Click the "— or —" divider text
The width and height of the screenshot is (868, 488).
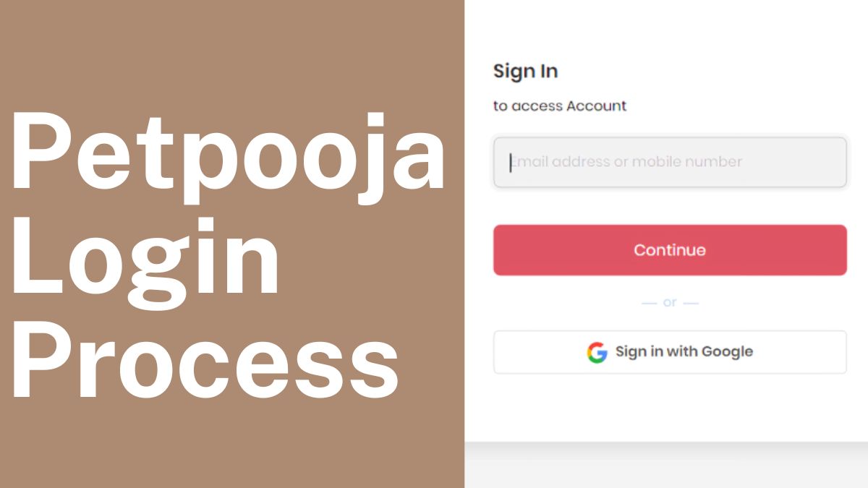[x=669, y=302]
